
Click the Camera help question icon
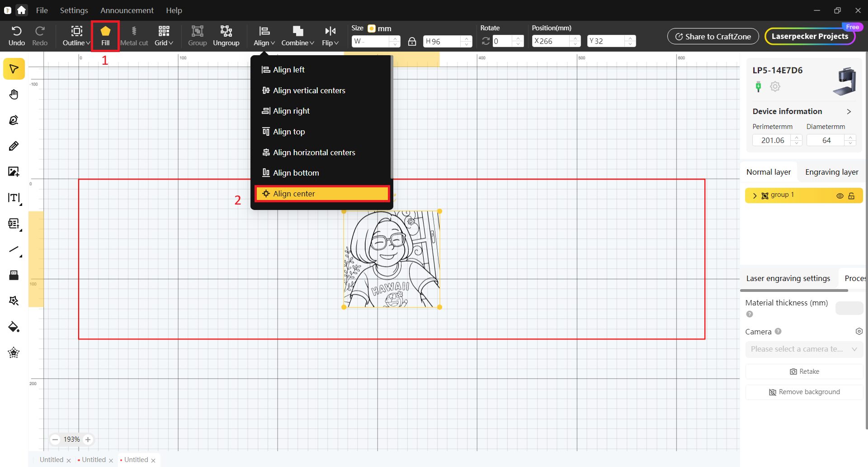[x=778, y=331]
